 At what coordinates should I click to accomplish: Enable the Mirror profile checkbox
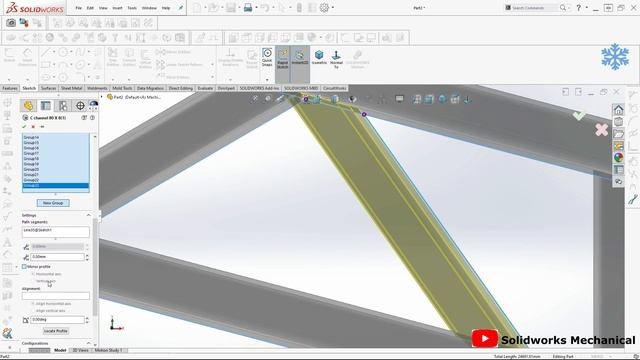(x=24, y=267)
